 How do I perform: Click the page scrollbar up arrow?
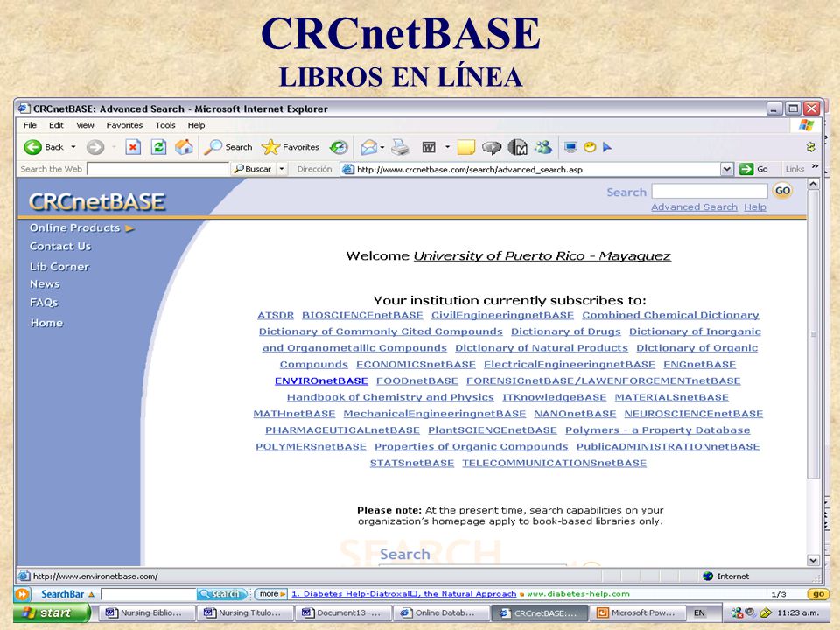[x=813, y=185]
